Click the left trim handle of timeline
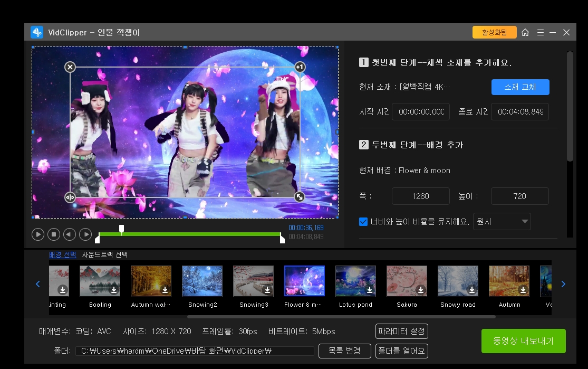Screen dimensions: 588x369 pos(98,239)
